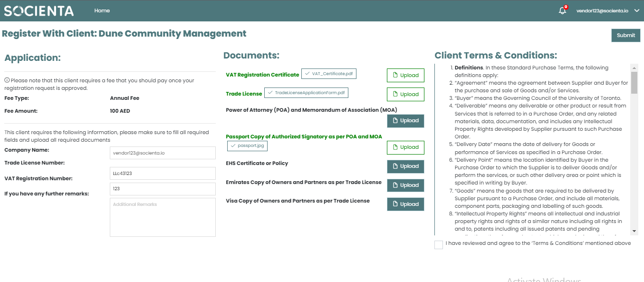Go to the Home menu item

coord(102,10)
